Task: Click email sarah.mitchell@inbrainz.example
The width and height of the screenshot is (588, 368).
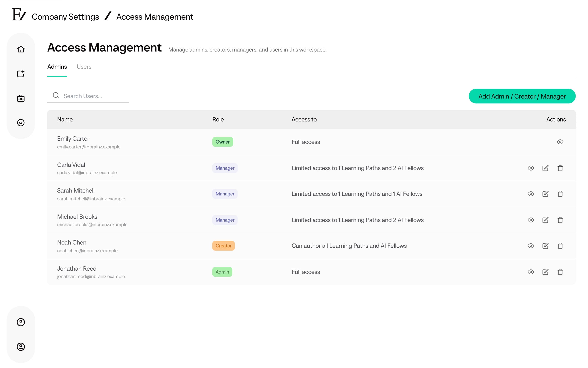Action: pyautogui.click(x=91, y=199)
